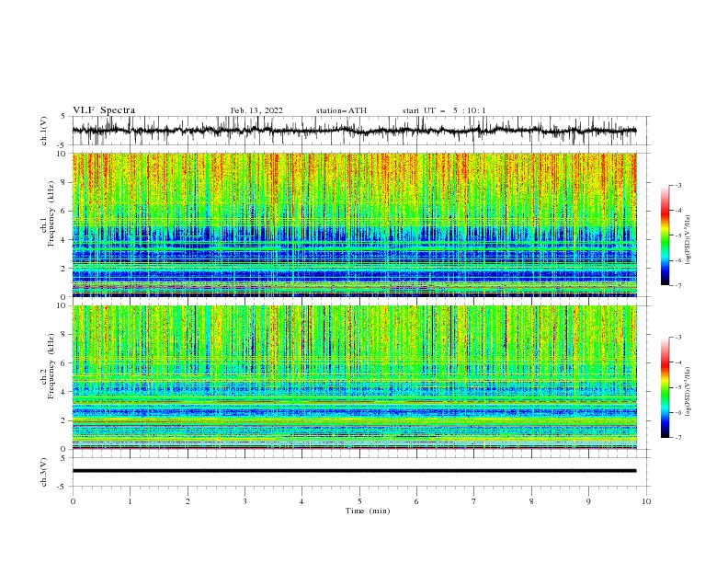Screen dimensions: 728x563
Task: Click time axis tick label "1"
Action: (130, 501)
